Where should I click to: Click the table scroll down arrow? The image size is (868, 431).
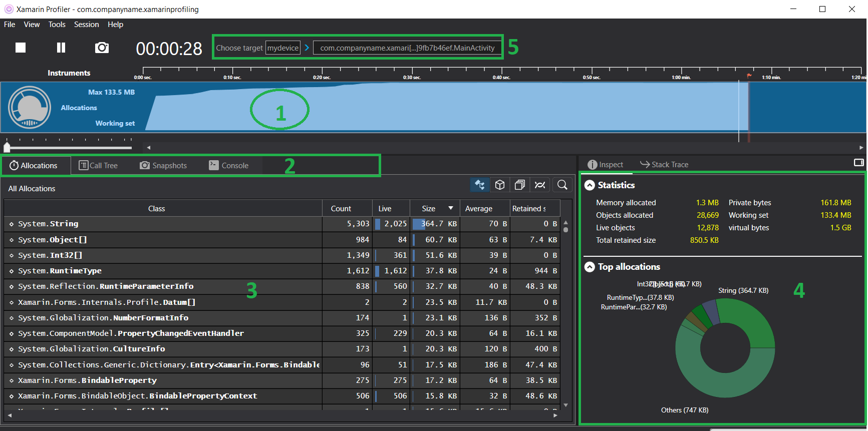click(566, 405)
